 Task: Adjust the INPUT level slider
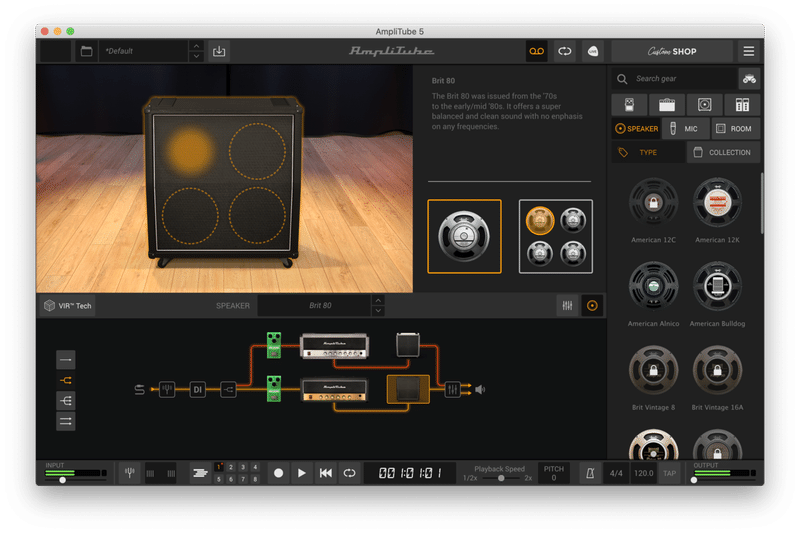coord(62,480)
